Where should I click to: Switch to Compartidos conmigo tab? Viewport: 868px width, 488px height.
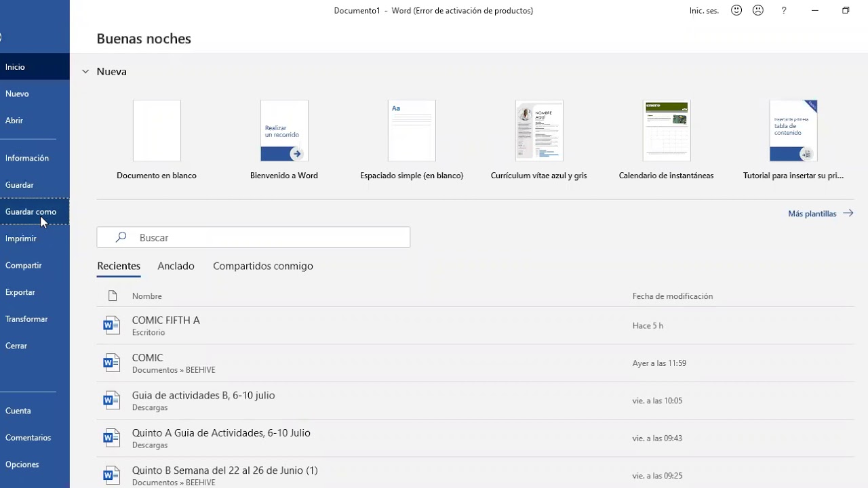tap(263, 266)
